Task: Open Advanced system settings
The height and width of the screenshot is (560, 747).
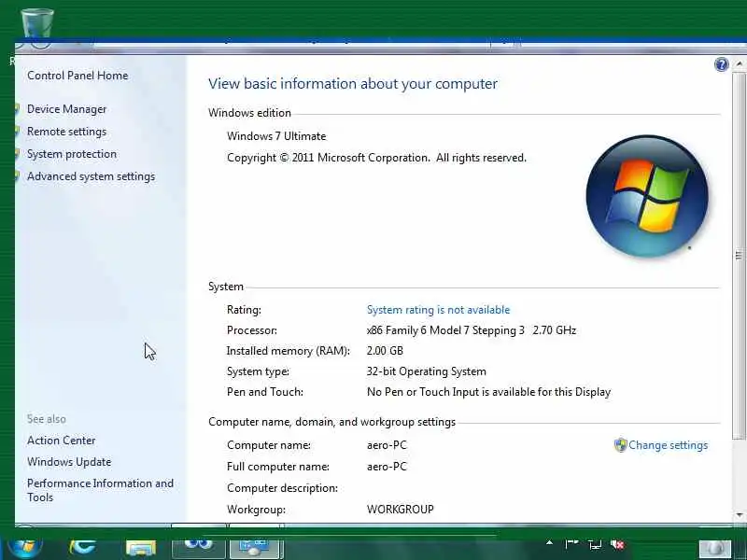Action: (x=91, y=176)
